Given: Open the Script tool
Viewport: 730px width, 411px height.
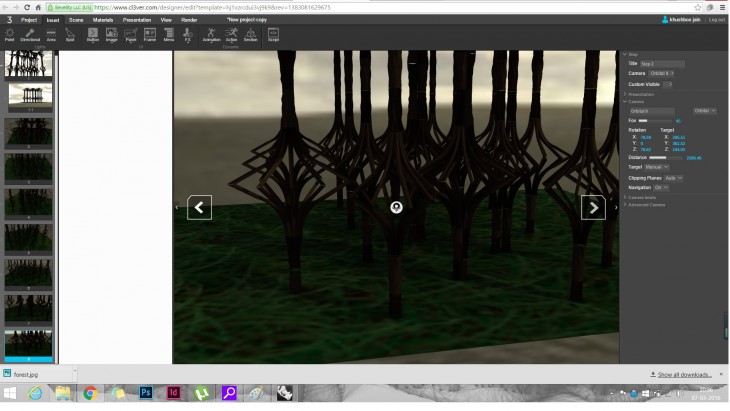Looking at the screenshot, I should click(x=273, y=35).
